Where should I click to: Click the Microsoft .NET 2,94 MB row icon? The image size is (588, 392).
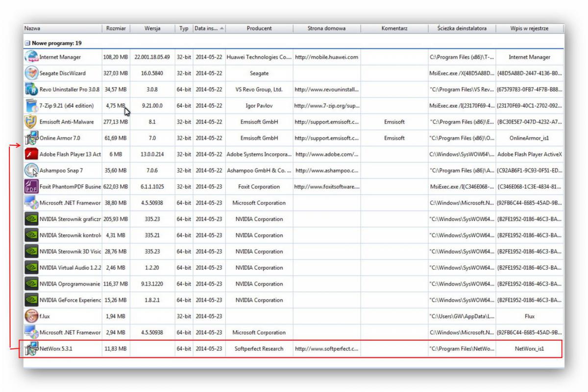(31, 332)
